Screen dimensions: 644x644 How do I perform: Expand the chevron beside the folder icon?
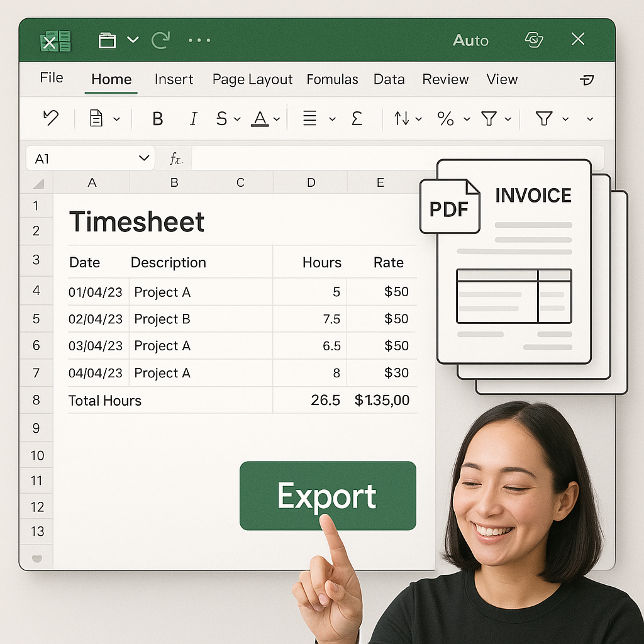tap(133, 40)
